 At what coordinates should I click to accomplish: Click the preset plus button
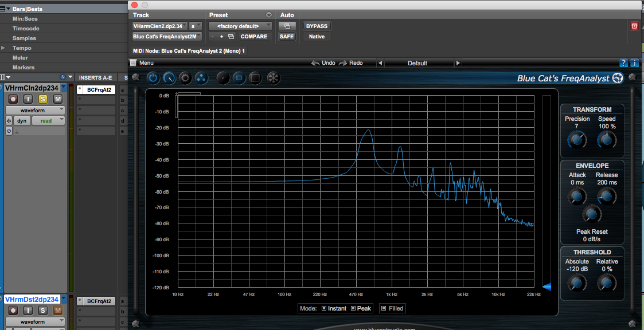click(x=222, y=37)
